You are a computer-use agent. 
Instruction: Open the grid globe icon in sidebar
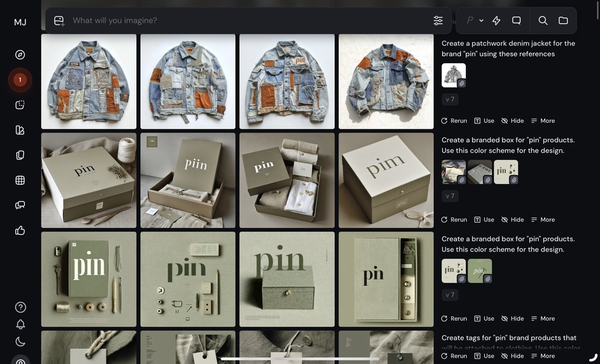point(20,180)
